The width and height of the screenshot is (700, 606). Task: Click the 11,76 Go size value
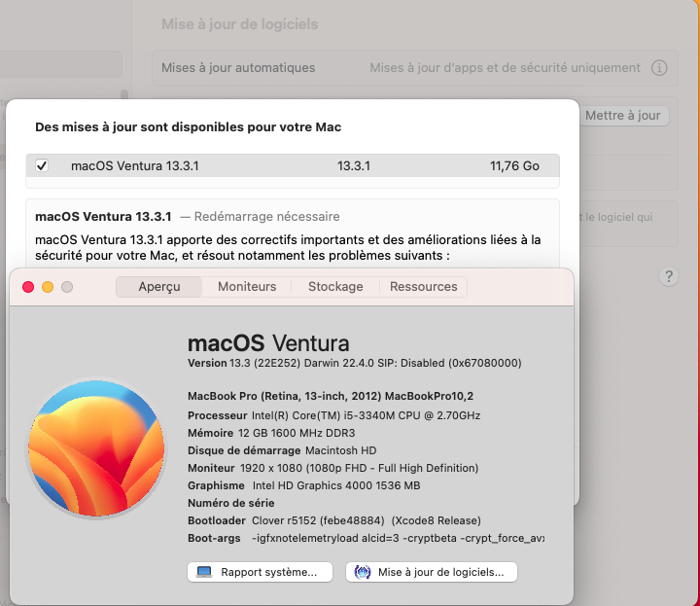click(514, 166)
